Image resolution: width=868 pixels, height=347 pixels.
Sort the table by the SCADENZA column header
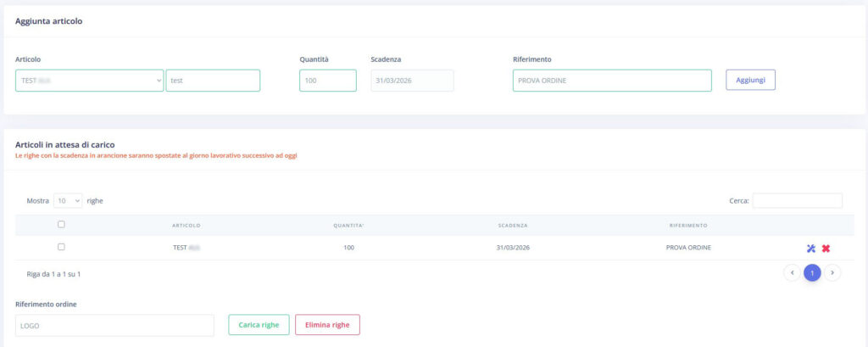[513, 226]
